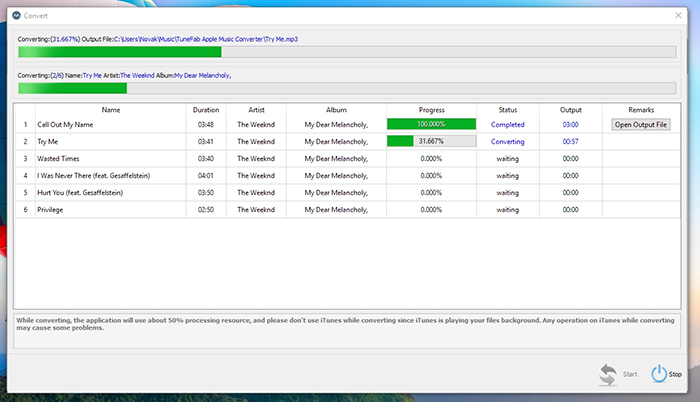Select I Was Never There track
Image resolution: width=700 pixels, height=402 pixels.
click(x=94, y=176)
